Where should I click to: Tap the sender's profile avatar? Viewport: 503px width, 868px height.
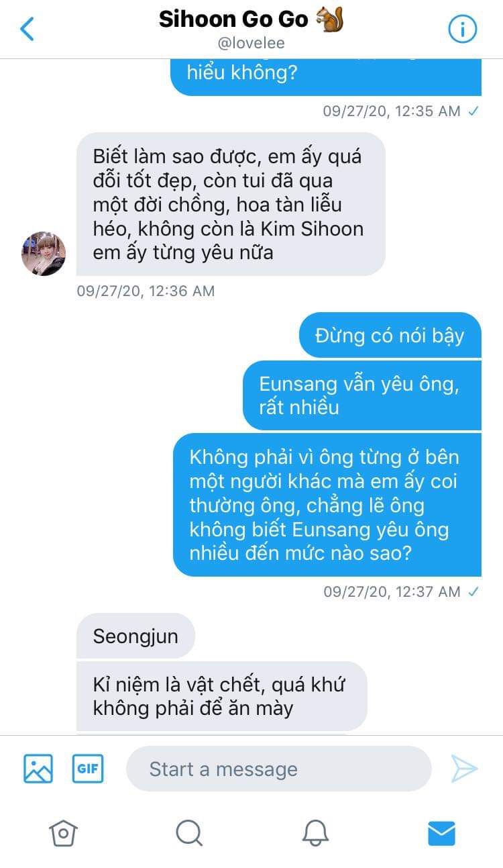pos(44,254)
